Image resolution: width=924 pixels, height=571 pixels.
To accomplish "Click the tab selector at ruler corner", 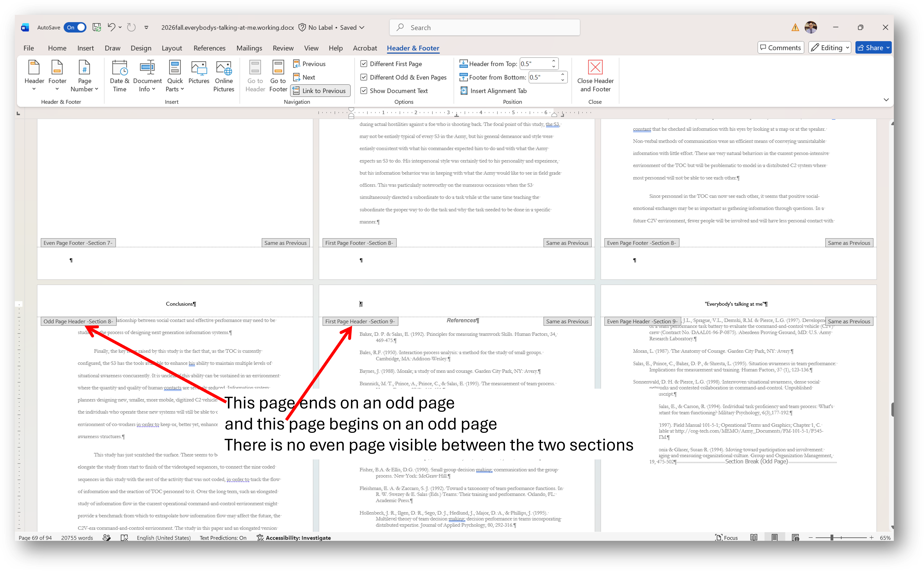I will [x=18, y=113].
